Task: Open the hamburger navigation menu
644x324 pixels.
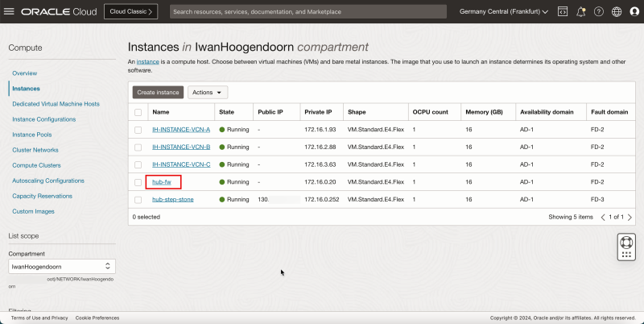Action: (x=10, y=12)
